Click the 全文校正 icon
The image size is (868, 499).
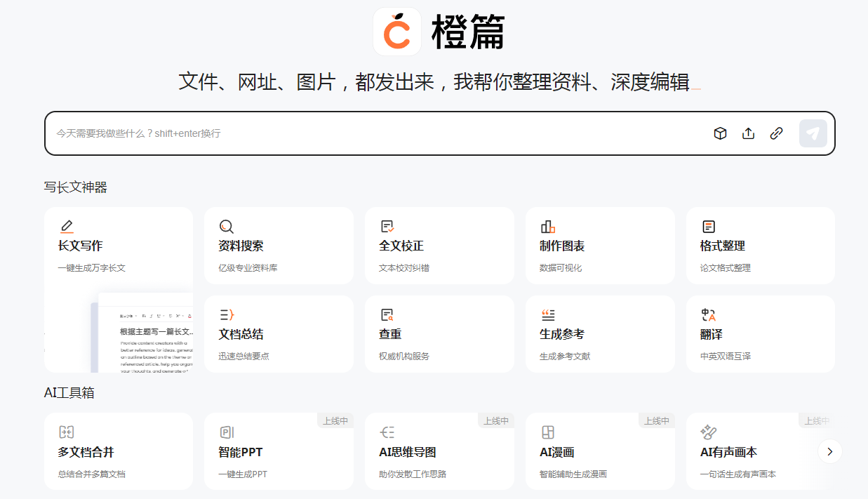pos(387,227)
